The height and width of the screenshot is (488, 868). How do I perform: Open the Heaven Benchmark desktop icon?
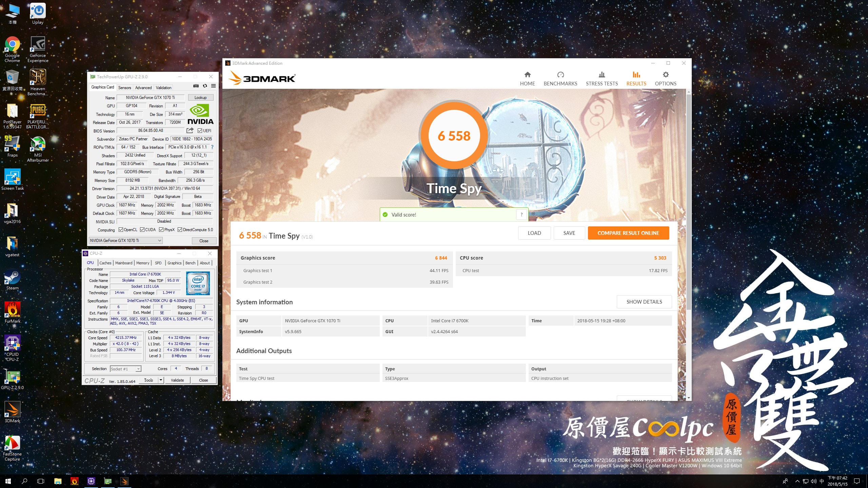tap(38, 83)
